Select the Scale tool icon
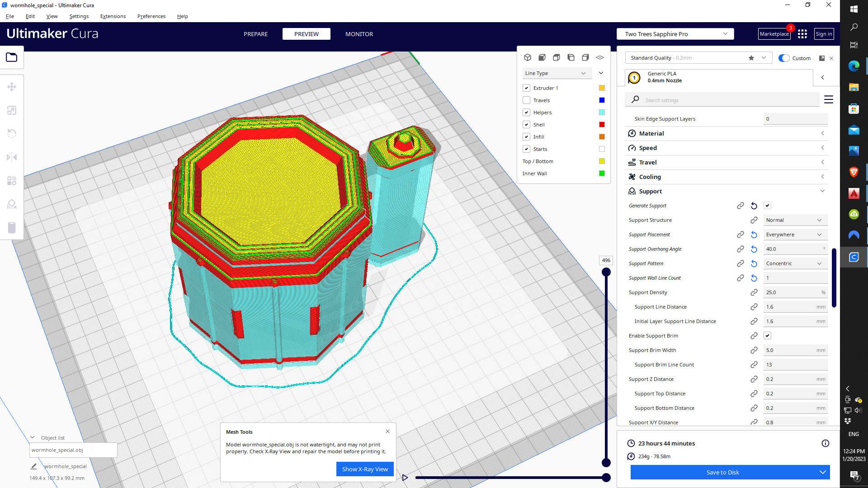Image resolution: width=868 pixels, height=488 pixels. point(12,110)
